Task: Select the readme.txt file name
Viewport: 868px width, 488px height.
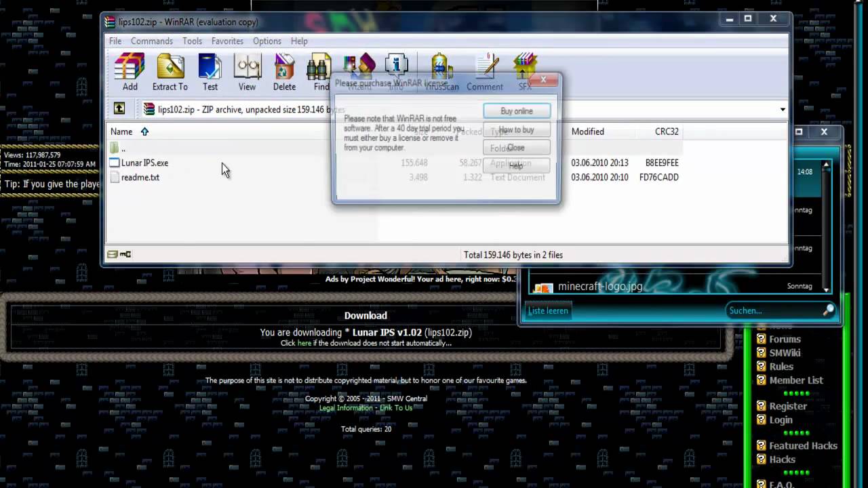Action: pyautogui.click(x=140, y=177)
